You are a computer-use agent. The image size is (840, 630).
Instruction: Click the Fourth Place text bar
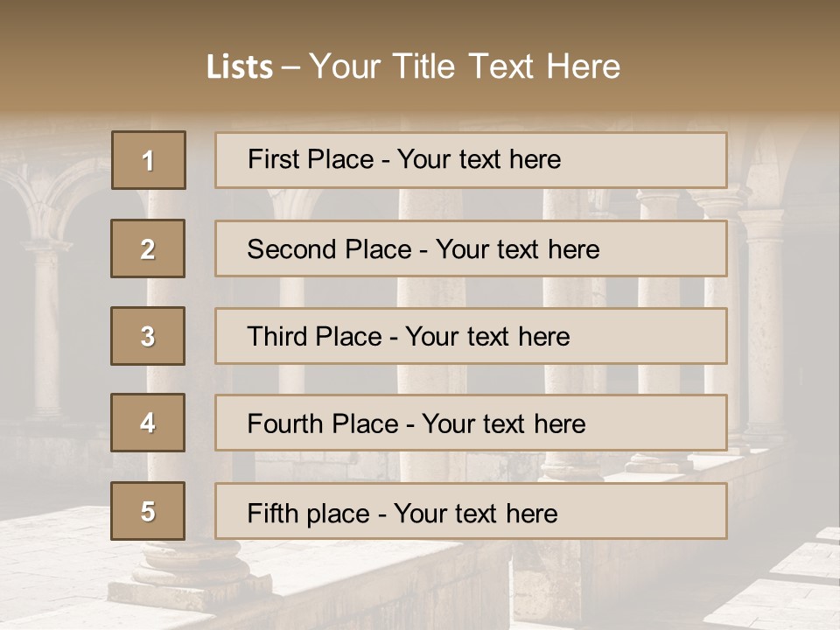coord(471,423)
